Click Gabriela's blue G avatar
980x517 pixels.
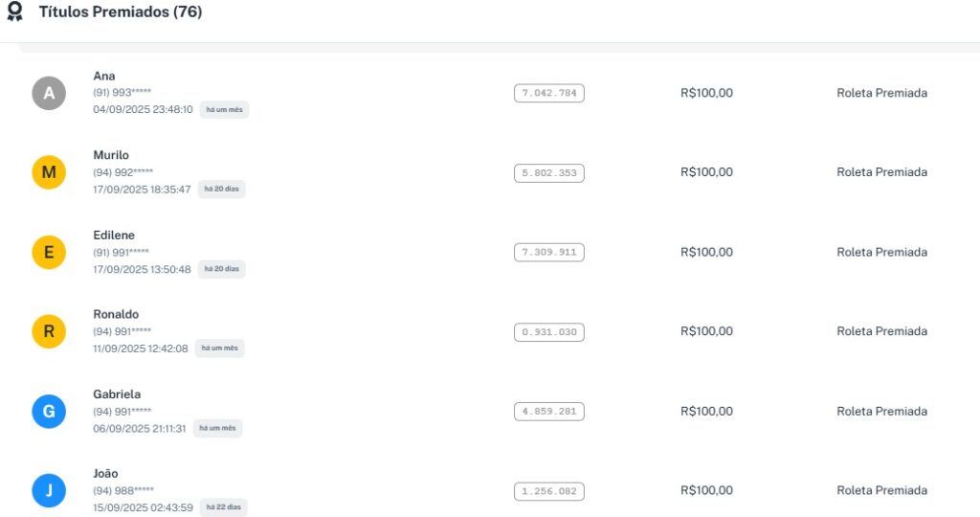[49, 412]
